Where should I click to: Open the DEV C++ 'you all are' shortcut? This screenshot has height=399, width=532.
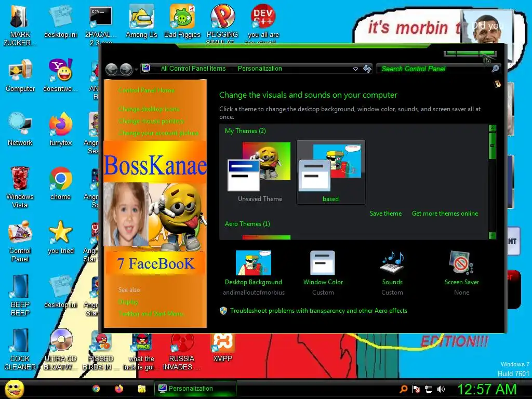point(263,24)
